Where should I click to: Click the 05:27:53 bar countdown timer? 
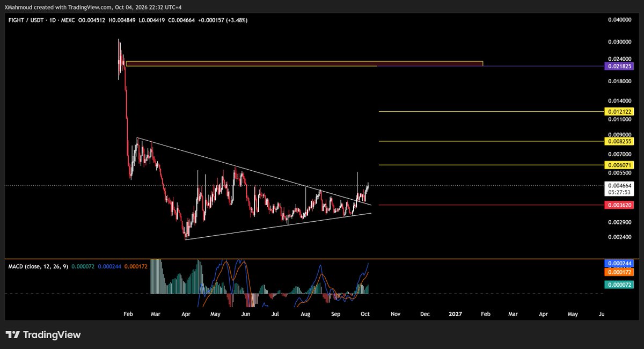click(x=619, y=191)
